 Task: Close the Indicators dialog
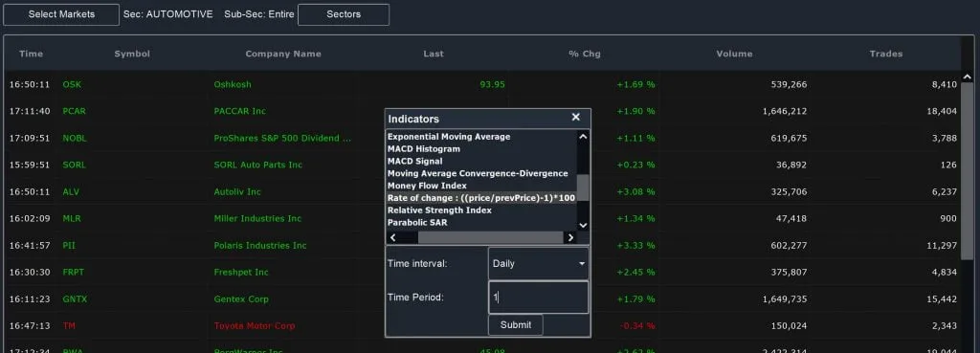pyautogui.click(x=575, y=118)
